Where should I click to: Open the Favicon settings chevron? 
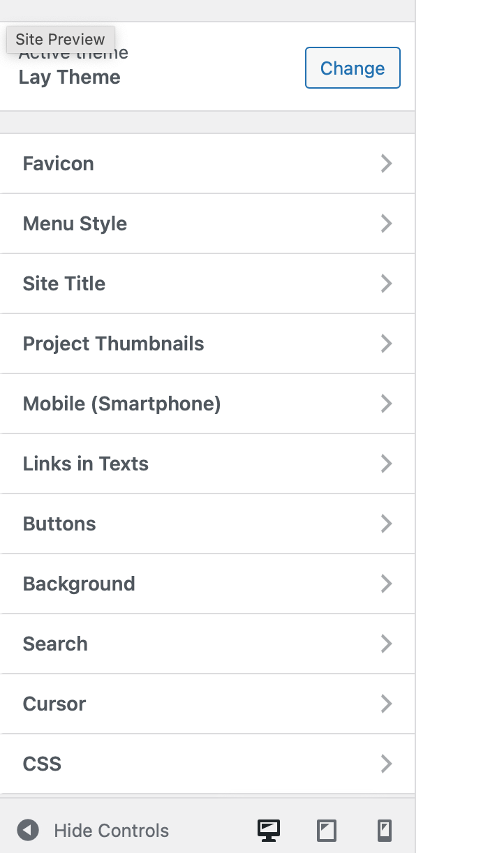386,163
